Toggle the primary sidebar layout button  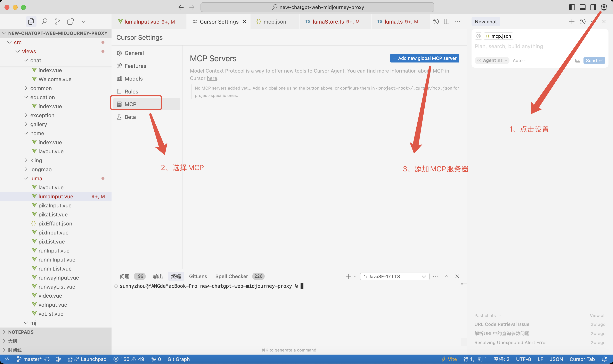[x=572, y=7]
